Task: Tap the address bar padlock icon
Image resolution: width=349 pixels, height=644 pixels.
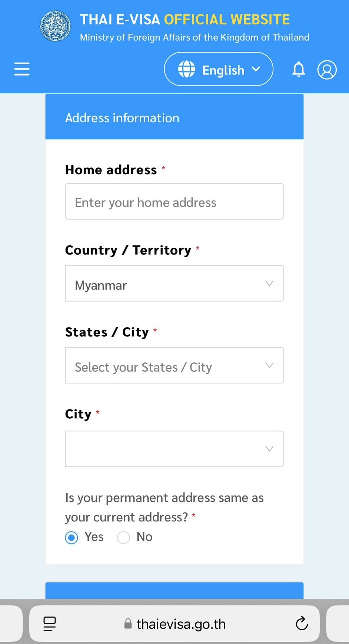Action: pyautogui.click(x=128, y=624)
